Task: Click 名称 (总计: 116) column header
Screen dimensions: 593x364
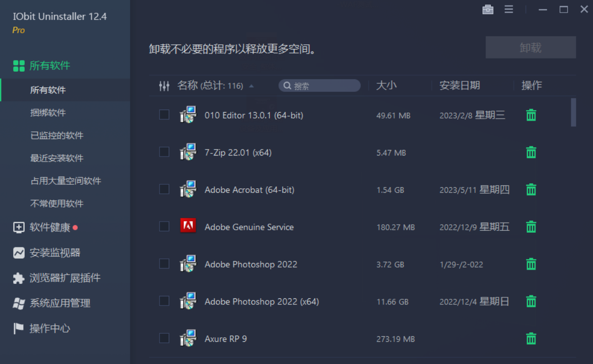Action: [x=210, y=85]
